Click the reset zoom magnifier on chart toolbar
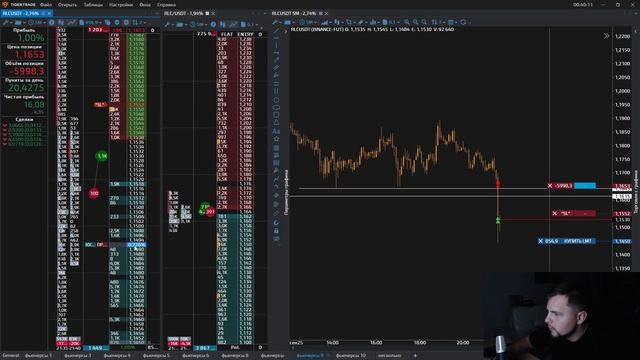 point(424,22)
